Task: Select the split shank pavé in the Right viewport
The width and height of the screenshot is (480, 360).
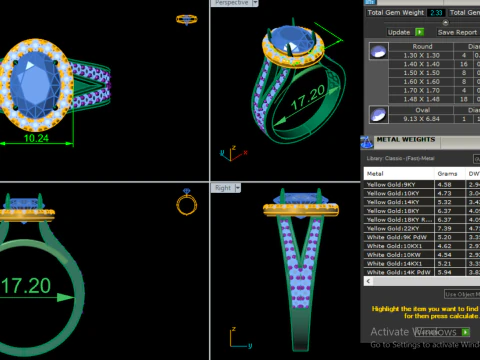Action: [x=301, y=263]
